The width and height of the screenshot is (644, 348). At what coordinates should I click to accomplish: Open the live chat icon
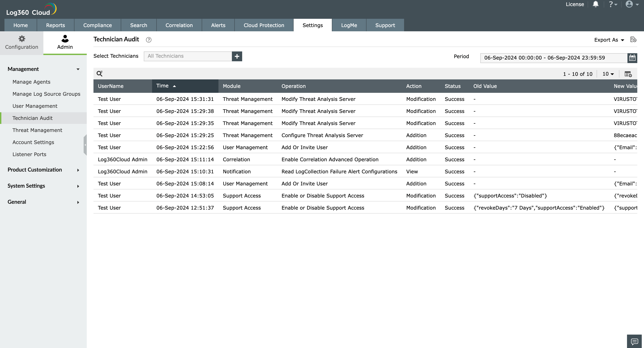coord(634,341)
